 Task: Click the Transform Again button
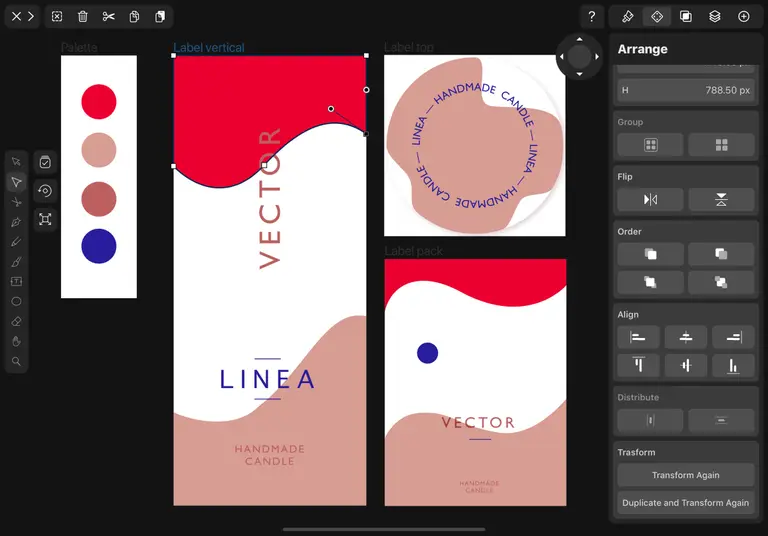pos(686,475)
